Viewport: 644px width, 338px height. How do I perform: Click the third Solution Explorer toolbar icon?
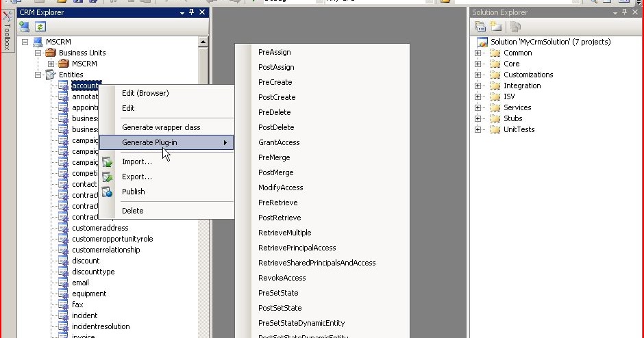[515, 27]
